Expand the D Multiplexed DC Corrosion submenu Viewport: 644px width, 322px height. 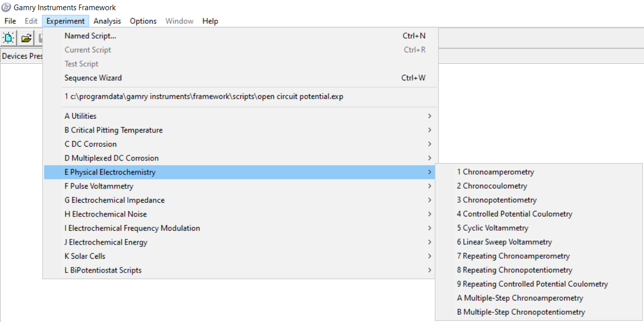[x=240, y=158]
